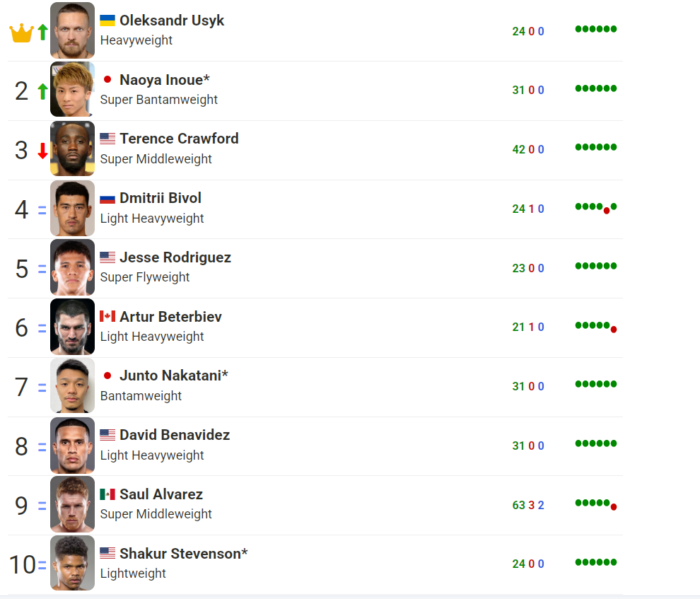Image resolution: width=700 pixels, height=599 pixels.
Task: Click the green up arrow next to Oleksandr Usyk
Action: [42, 32]
